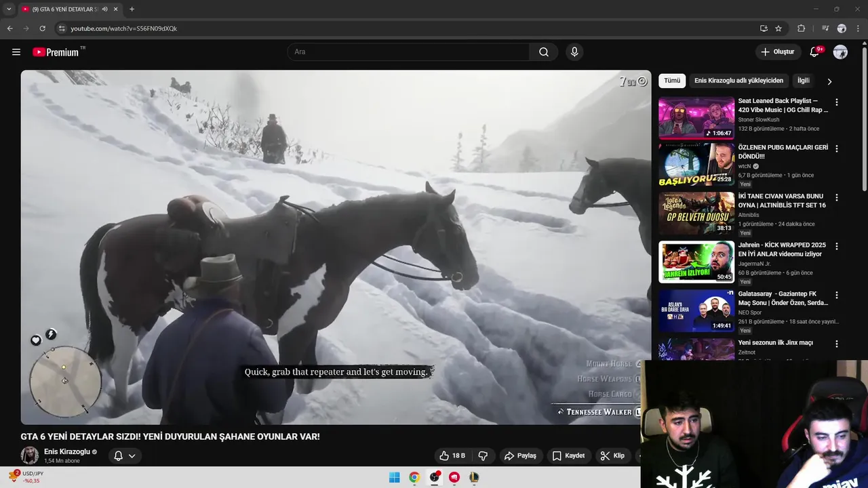Screen dimensions: 868x488
Task: Save video with Kaydet button
Action: click(568, 456)
